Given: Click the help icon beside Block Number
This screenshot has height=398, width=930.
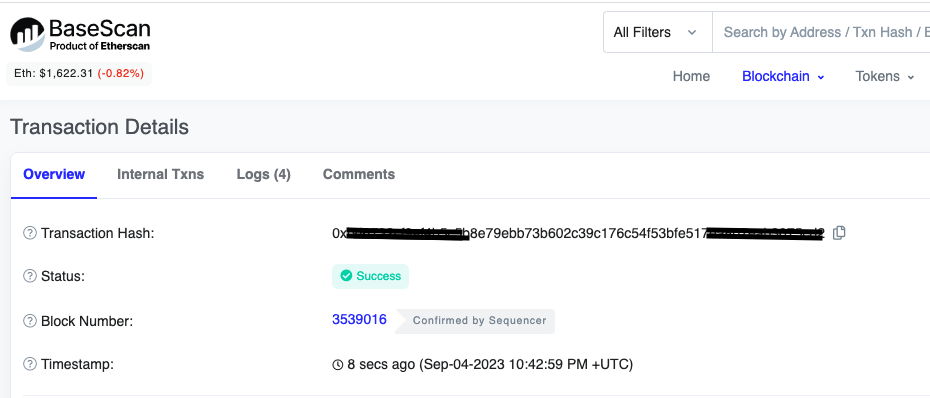Looking at the screenshot, I should 30,321.
